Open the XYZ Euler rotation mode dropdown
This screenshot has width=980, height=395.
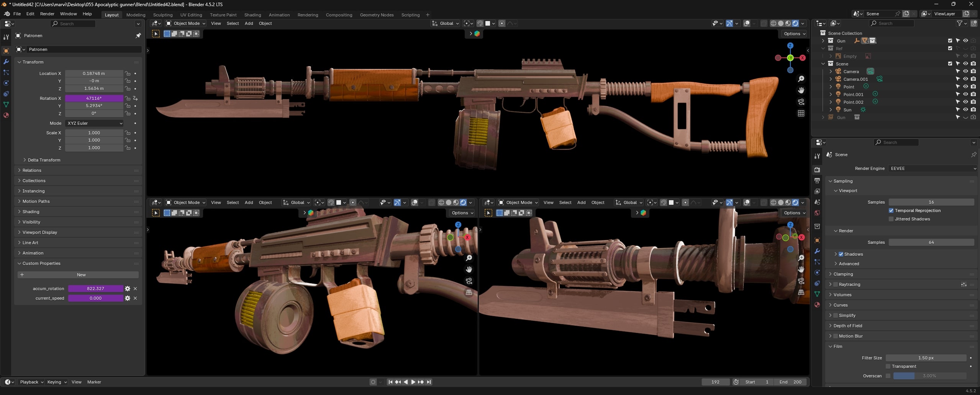pyautogui.click(x=94, y=123)
